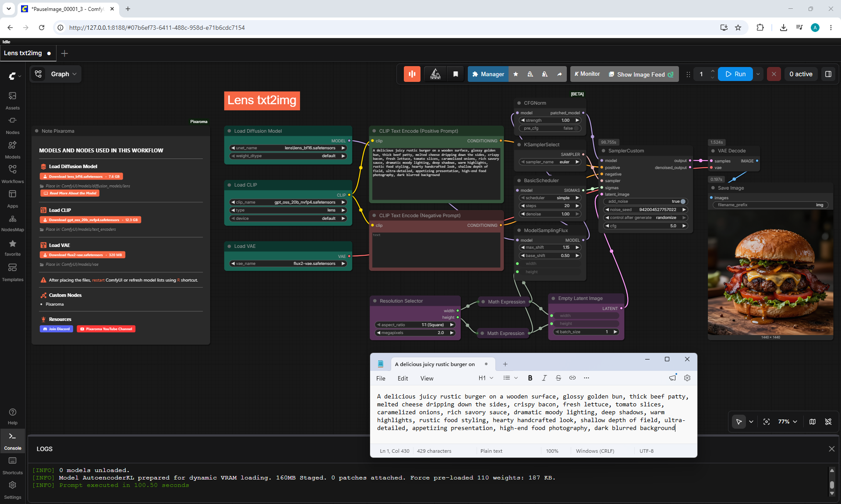This screenshot has width=841, height=504.
Task: Open the favorite star panel
Action: [12, 247]
